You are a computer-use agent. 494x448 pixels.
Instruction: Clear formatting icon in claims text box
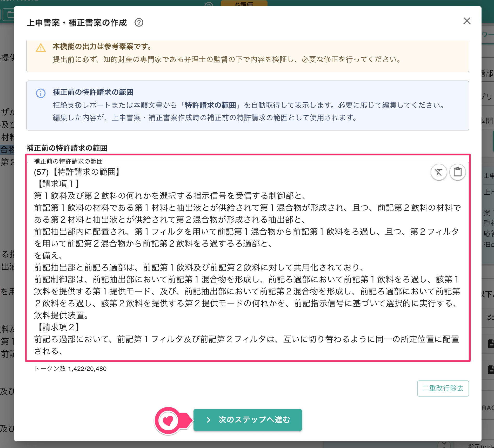pyautogui.click(x=439, y=172)
